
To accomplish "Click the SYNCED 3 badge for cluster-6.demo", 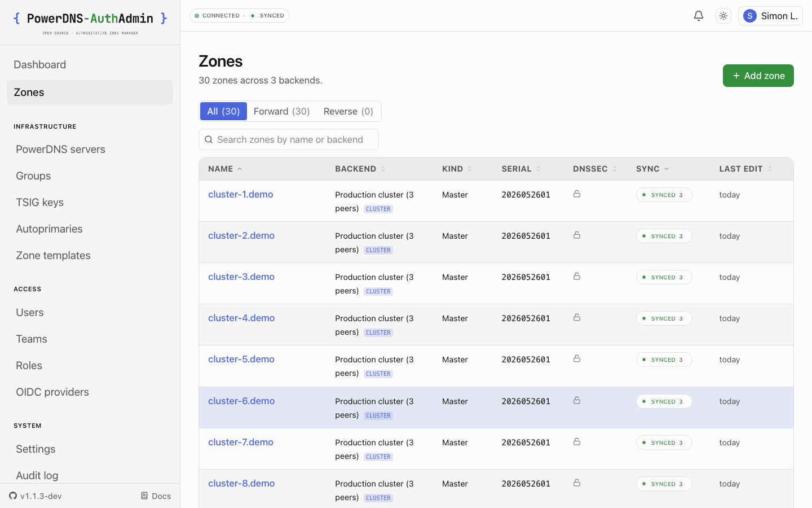I will 664,401.
